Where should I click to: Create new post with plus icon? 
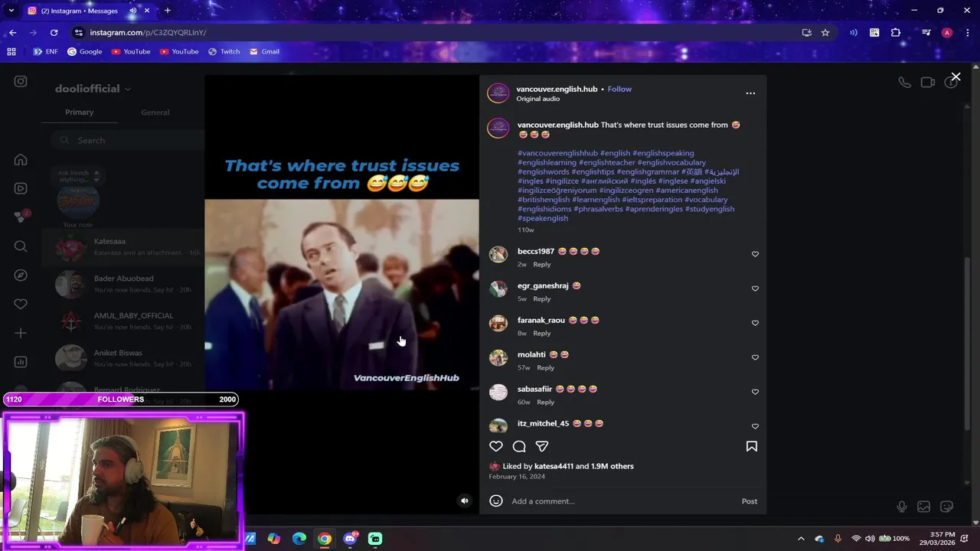click(21, 333)
